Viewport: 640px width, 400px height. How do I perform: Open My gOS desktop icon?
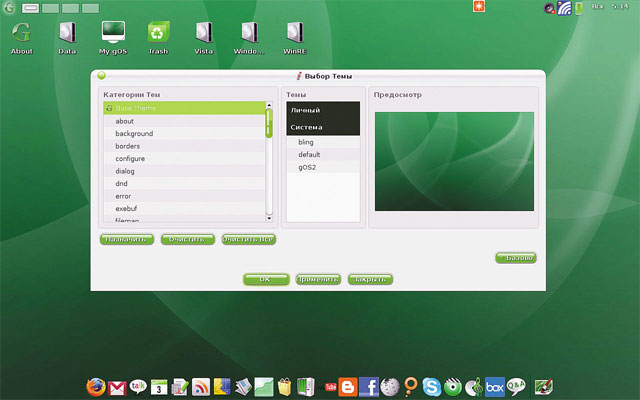click(113, 38)
